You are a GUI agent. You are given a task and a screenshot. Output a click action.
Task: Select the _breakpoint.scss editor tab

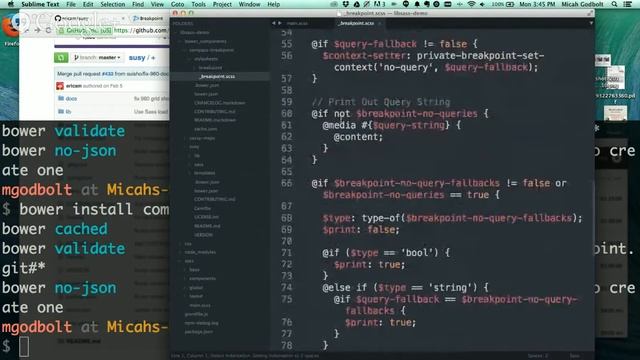(356, 23)
